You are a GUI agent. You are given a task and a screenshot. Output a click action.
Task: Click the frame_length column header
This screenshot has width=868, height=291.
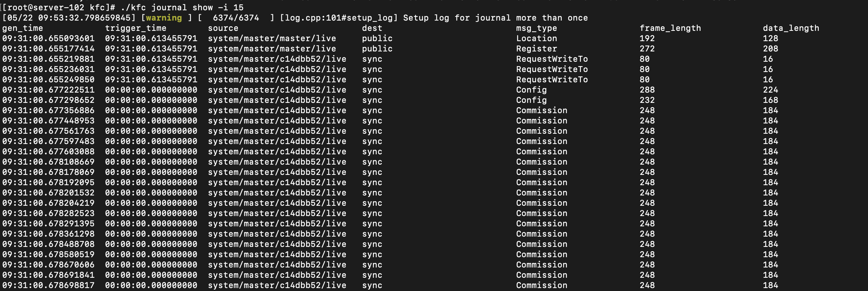pos(670,28)
